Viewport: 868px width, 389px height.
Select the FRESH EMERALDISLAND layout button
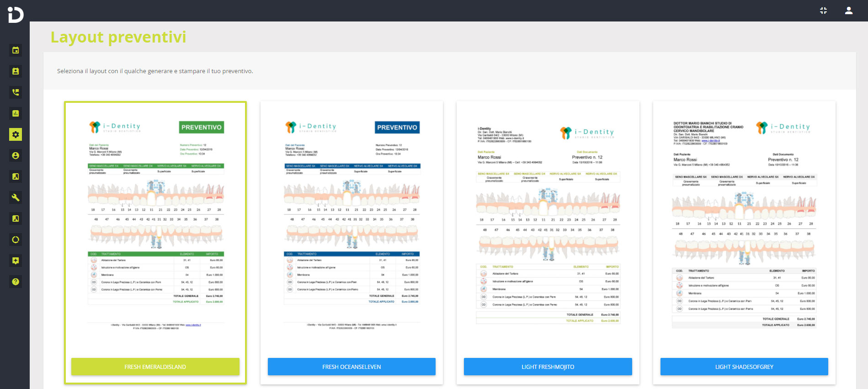click(x=155, y=367)
